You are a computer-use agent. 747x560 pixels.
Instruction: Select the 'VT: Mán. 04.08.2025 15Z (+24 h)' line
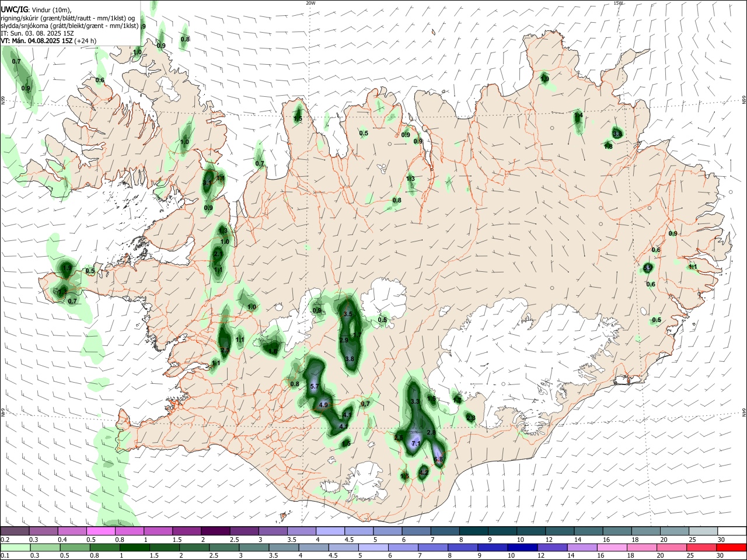tap(48, 41)
